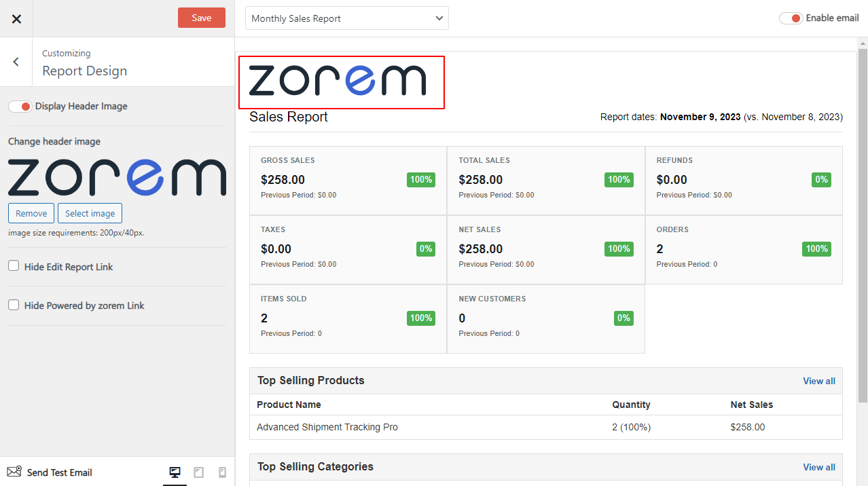Viewport: 868px width, 486px height.
Task: Toggle Display Header Image off
Action: pos(20,106)
